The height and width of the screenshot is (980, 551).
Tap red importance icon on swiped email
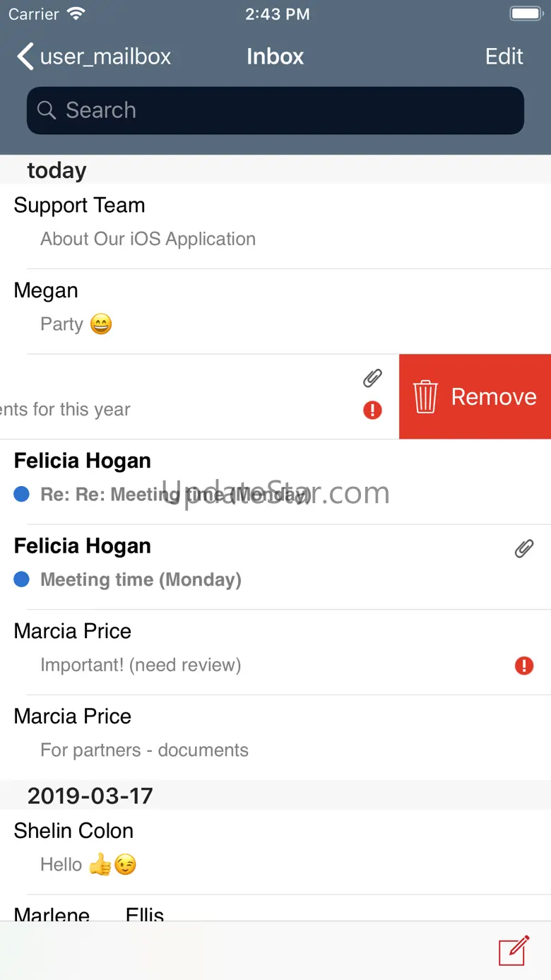click(x=372, y=410)
